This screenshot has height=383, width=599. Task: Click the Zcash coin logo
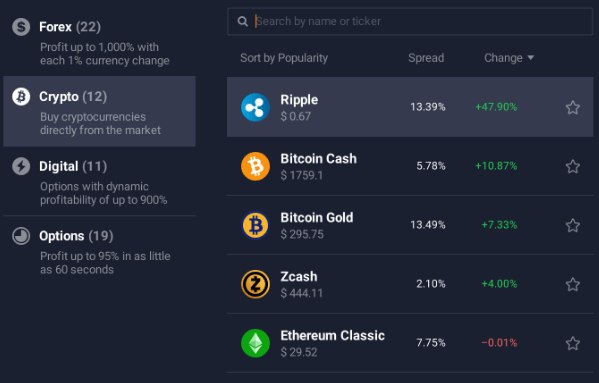(x=255, y=284)
